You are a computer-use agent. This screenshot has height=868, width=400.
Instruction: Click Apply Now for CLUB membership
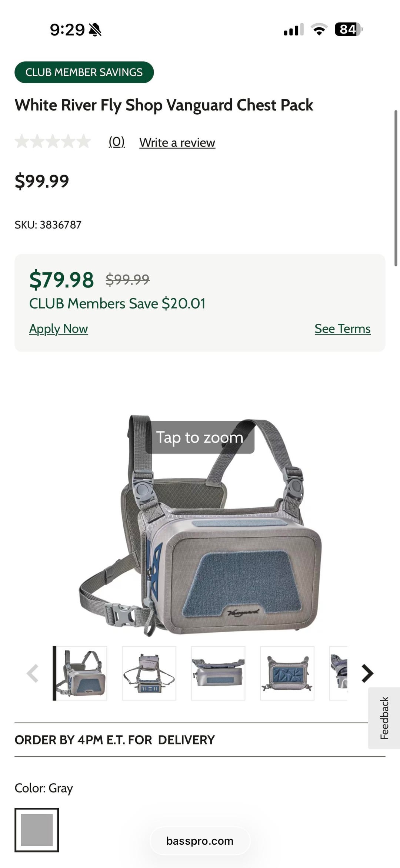tap(59, 329)
